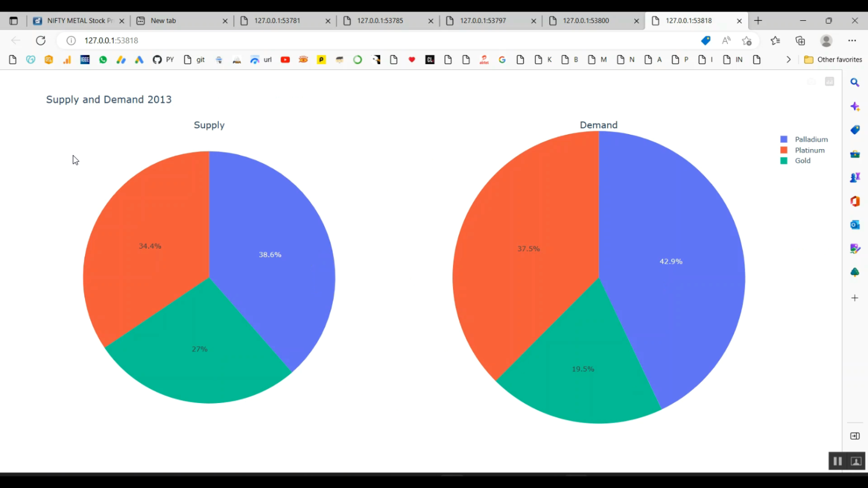Toggle Gold in the chart legend
The width and height of the screenshot is (868, 488).
coord(803,160)
